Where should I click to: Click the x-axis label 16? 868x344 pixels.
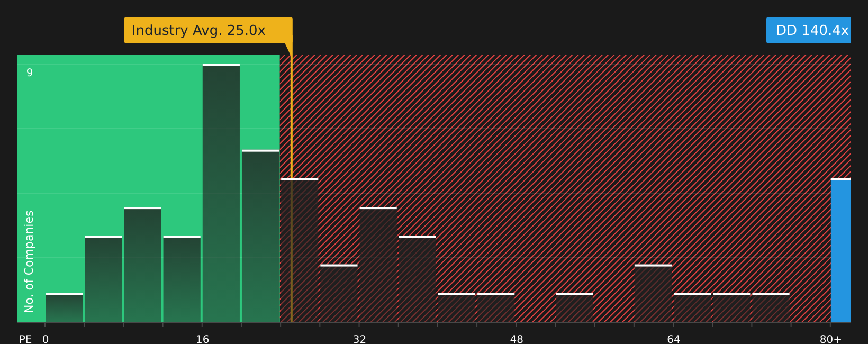(x=203, y=339)
